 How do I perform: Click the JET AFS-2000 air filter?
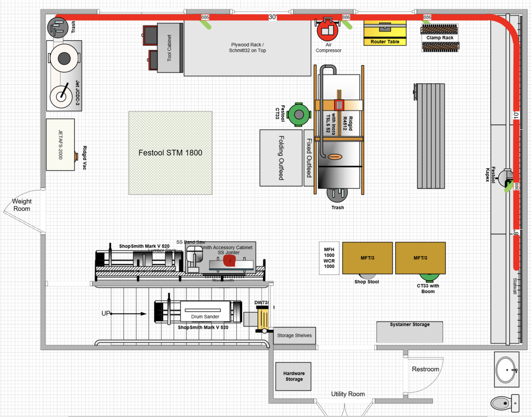tap(60, 145)
